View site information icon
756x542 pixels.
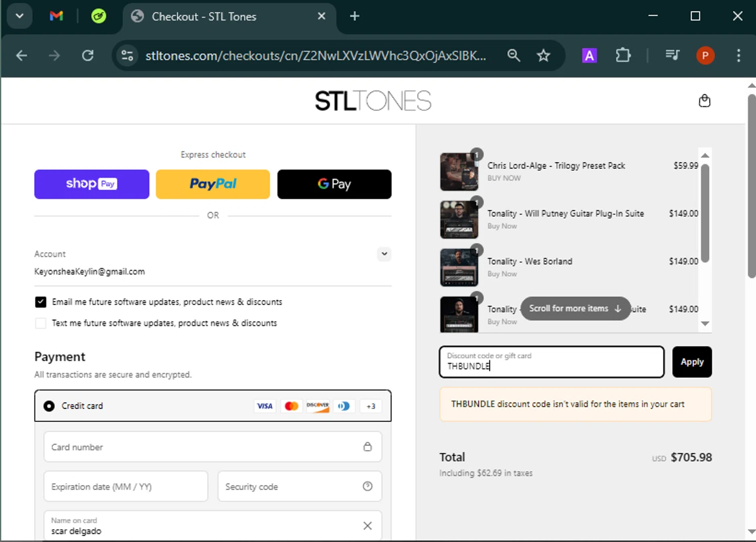(128, 55)
